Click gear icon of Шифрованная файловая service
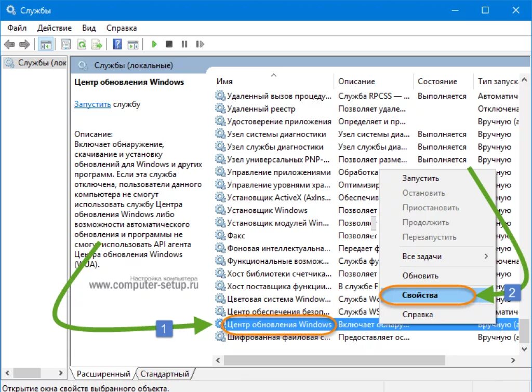This screenshot has width=532, height=392. coord(220,337)
